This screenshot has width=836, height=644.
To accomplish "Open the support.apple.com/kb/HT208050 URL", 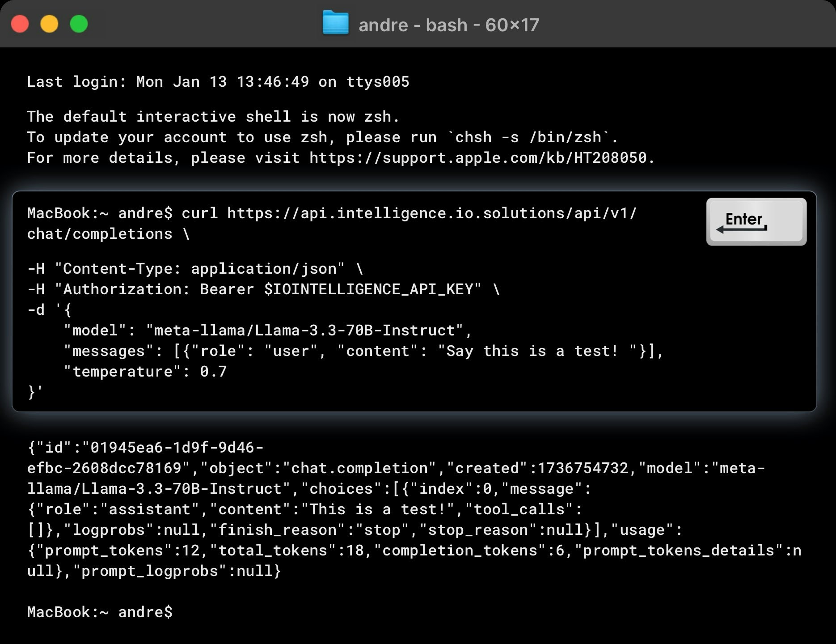I will 478,158.
